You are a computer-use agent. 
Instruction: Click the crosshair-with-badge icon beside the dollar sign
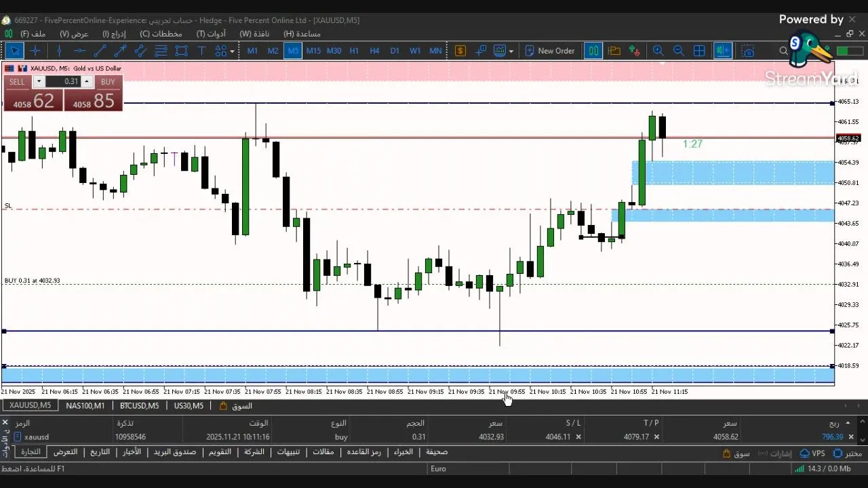point(481,51)
